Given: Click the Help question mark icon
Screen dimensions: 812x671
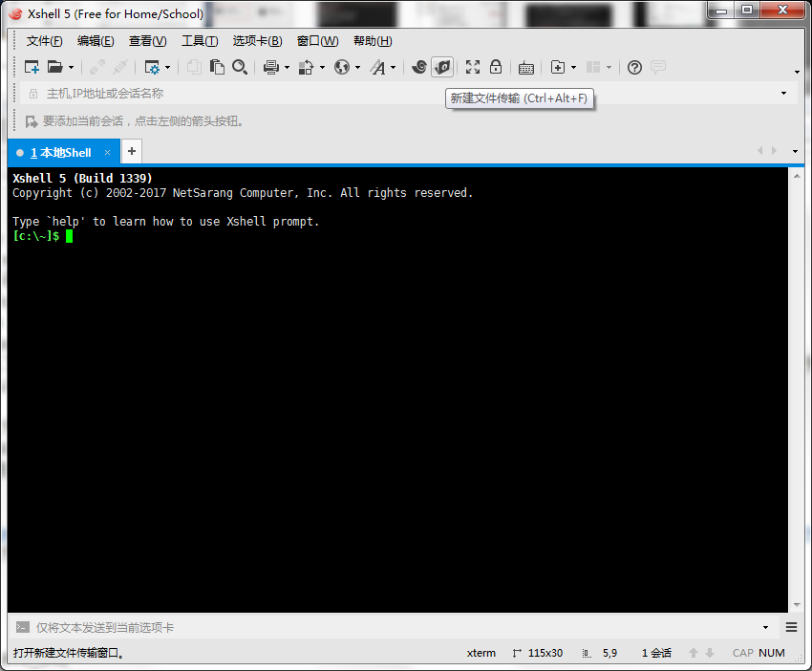Looking at the screenshot, I should (x=634, y=67).
